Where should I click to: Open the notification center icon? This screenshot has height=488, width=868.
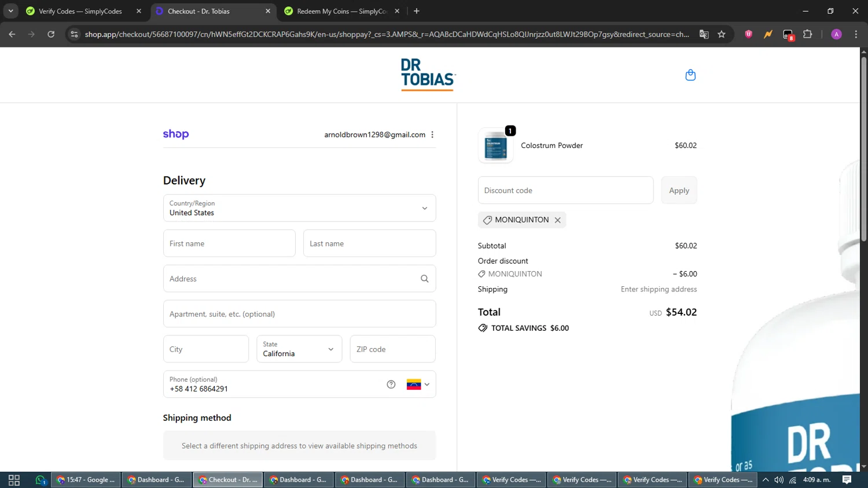click(x=847, y=480)
